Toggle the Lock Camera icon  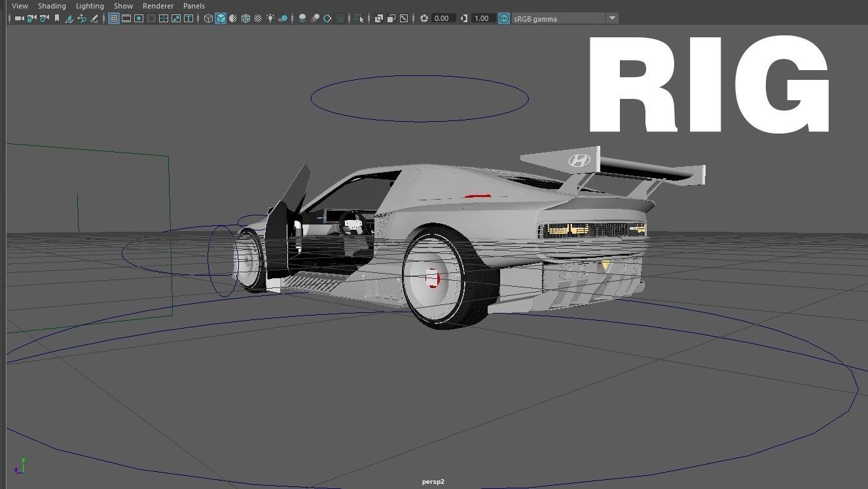(31, 18)
